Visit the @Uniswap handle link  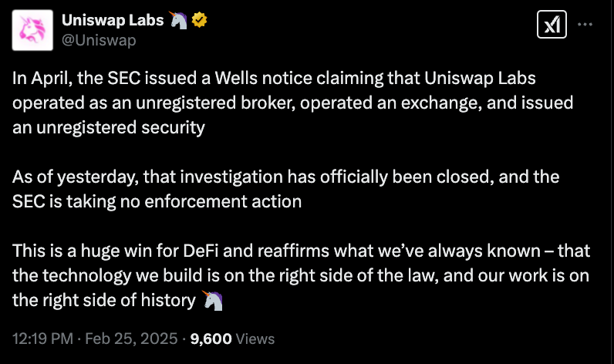click(x=99, y=40)
